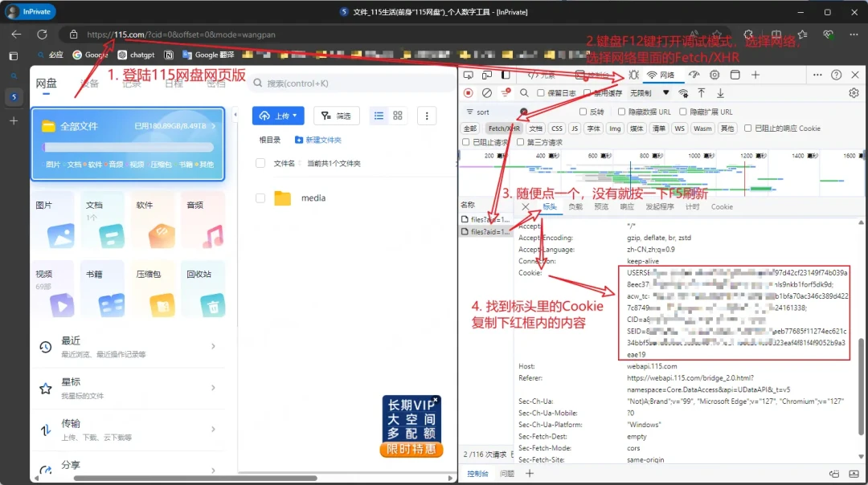Expand the 最近 recent row chevron
Screen dimensions: 868x485
(x=213, y=346)
